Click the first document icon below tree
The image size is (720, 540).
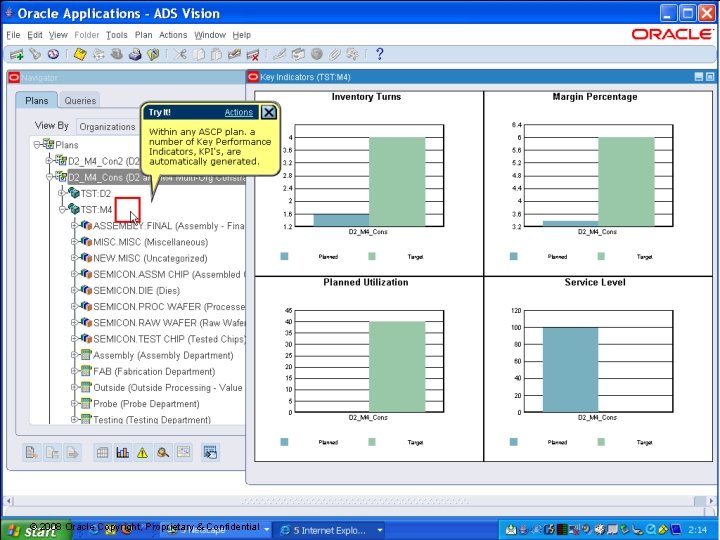tap(31, 453)
